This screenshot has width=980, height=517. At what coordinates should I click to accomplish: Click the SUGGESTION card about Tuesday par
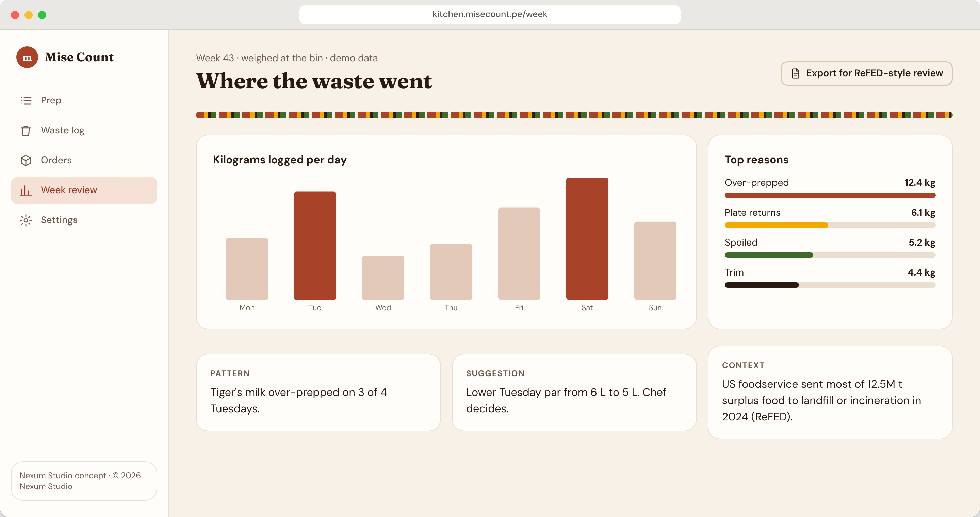click(x=574, y=392)
